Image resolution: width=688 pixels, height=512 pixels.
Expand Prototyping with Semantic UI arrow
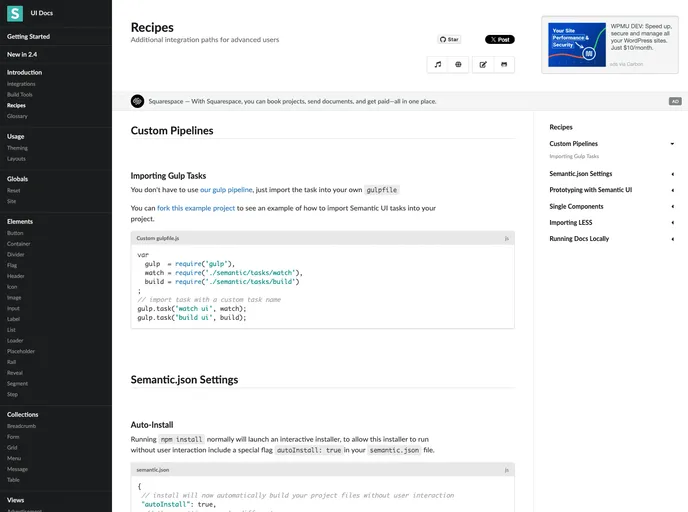point(672,190)
